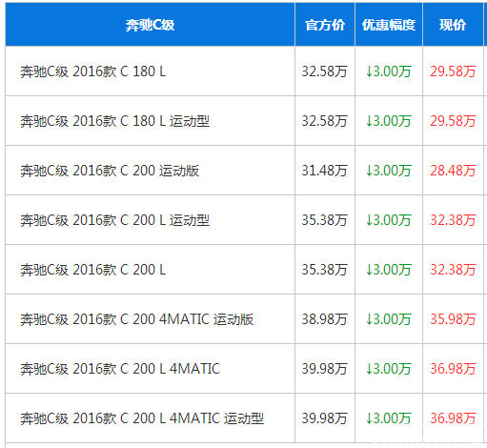Click official price 35.38万 in the plain C 200 L row
Image resolution: width=487 pixels, height=448 pixels.
(x=324, y=270)
